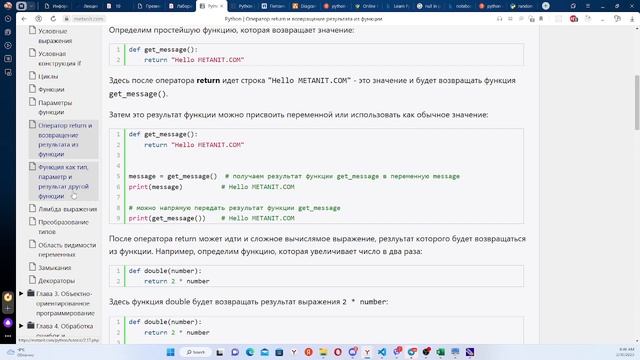
Task: Open the Замыкания link
Action: point(54,268)
